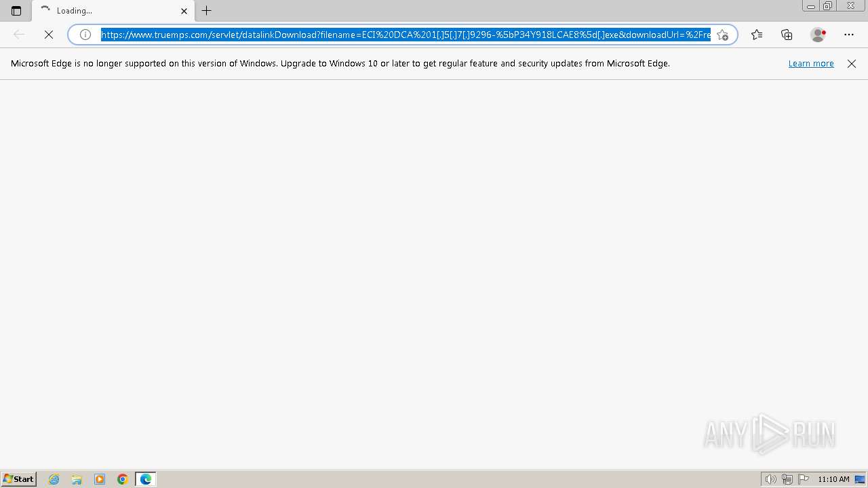
Task: Restore down the Edge window
Action: (828, 6)
